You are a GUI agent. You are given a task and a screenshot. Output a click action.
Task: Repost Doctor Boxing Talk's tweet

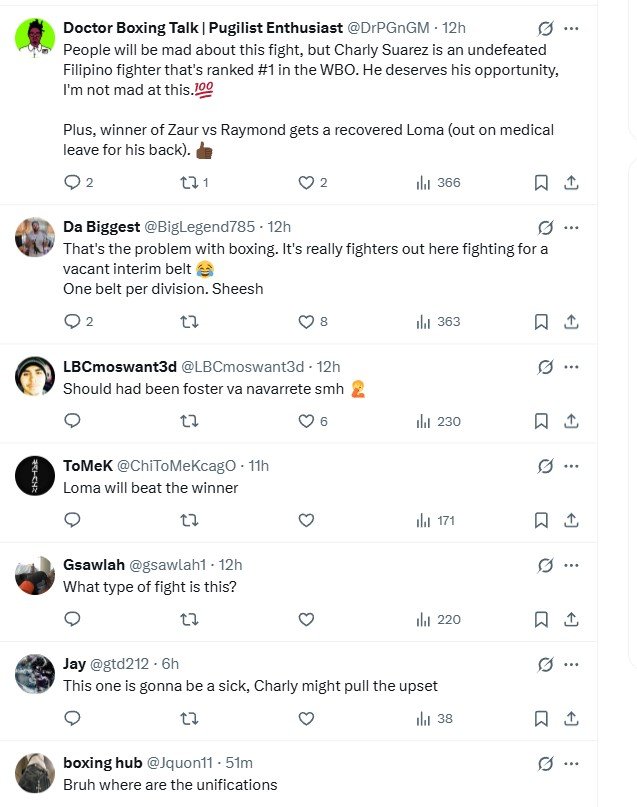pyautogui.click(x=188, y=182)
